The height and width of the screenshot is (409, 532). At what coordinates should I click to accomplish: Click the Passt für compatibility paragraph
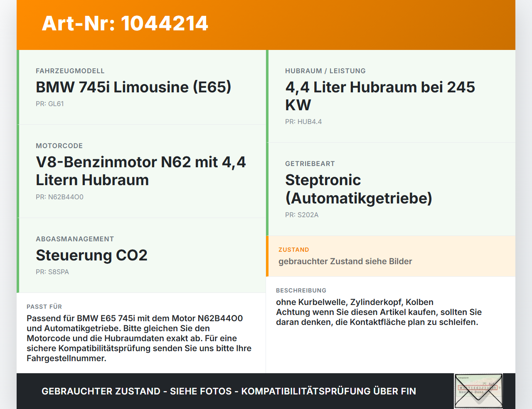(139, 338)
